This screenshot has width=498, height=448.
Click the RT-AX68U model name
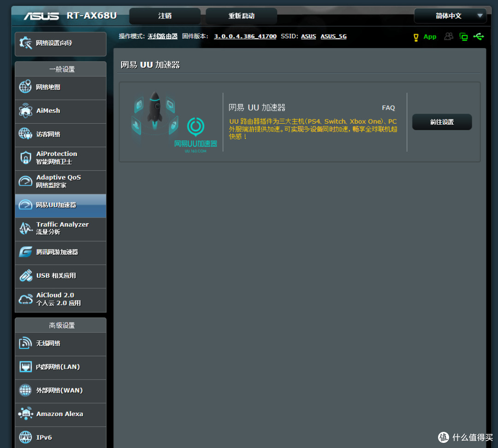[92, 16]
